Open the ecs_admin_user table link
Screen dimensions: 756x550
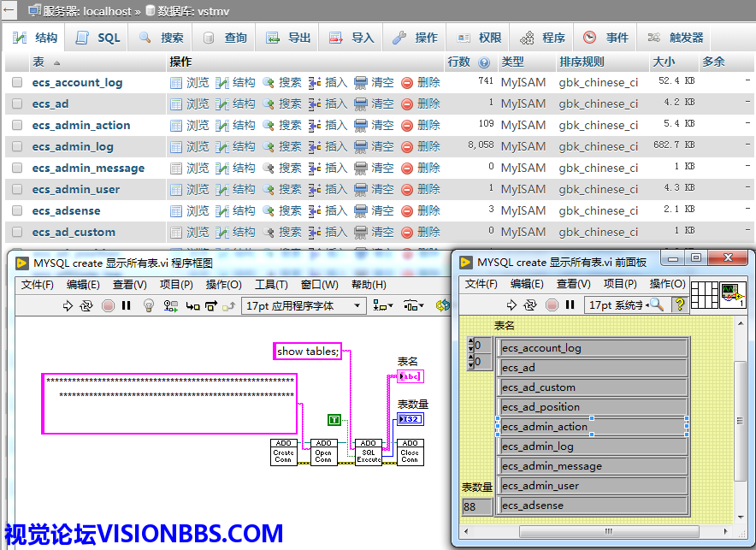[76, 189]
